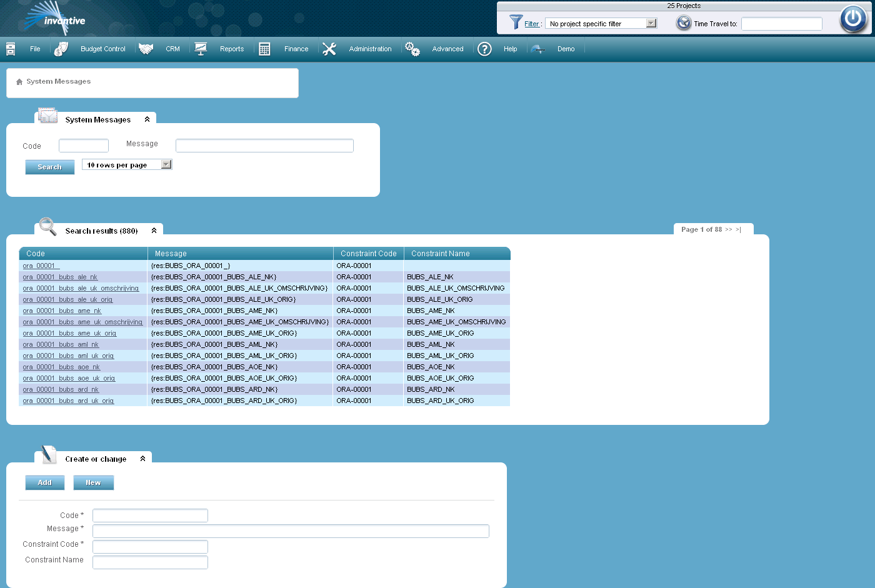Collapse the Create or change panel

(x=143, y=459)
